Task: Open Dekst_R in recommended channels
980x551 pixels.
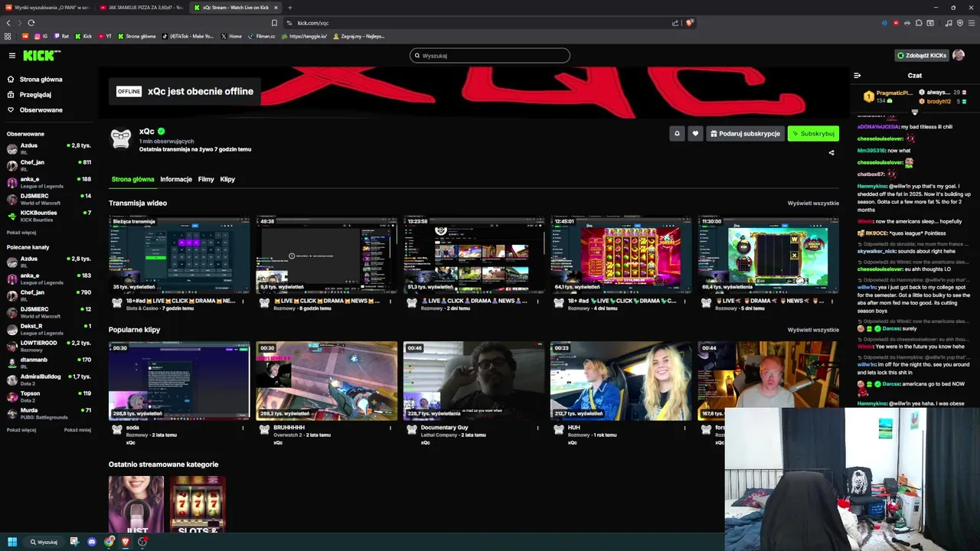Action: pyautogui.click(x=49, y=329)
